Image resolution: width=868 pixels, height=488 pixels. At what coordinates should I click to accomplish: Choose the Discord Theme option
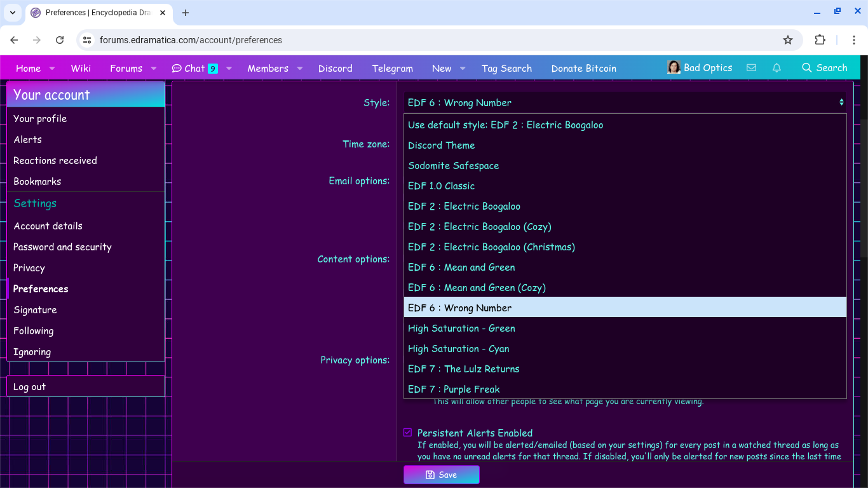tap(441, 146)
